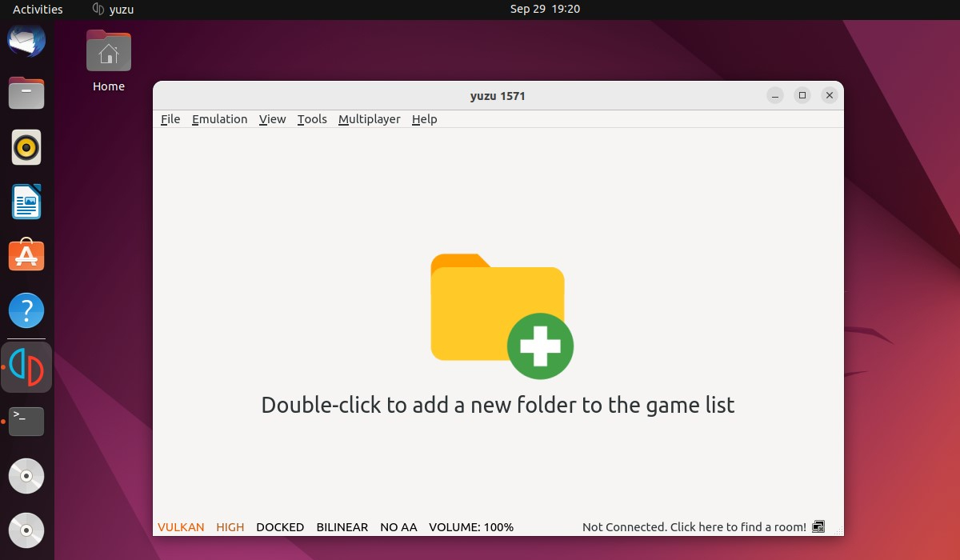
Task: Open the Help menu
Action: coord(424,118)
